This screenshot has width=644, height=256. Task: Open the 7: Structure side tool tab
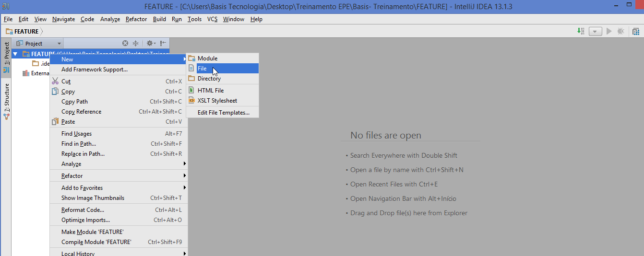[x=7, y=98]
